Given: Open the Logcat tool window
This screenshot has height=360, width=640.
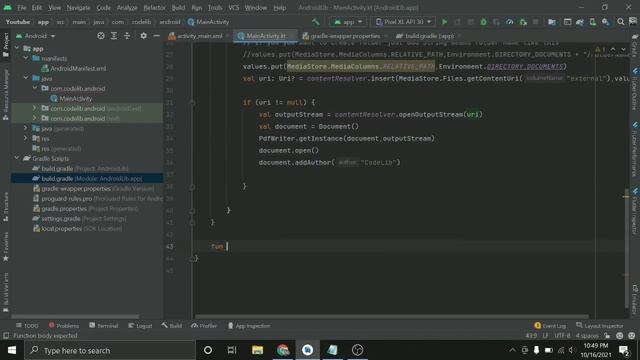Looking at the screenshot, I should (140, 325).
